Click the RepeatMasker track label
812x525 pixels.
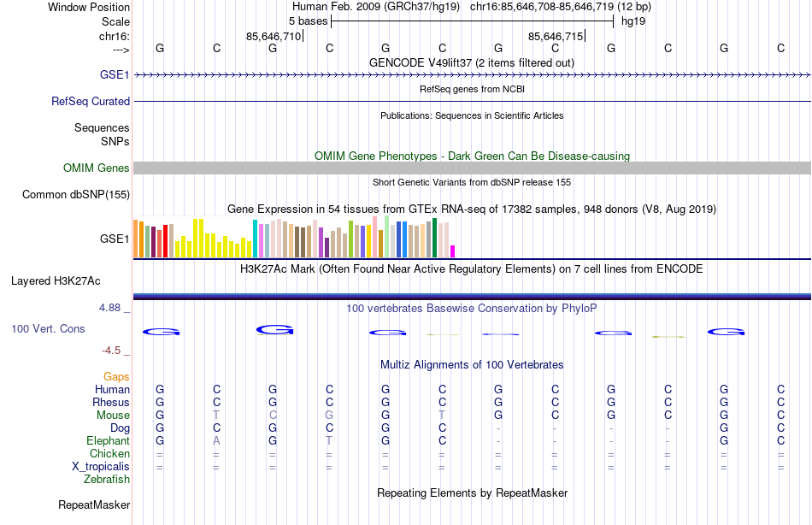94,504
